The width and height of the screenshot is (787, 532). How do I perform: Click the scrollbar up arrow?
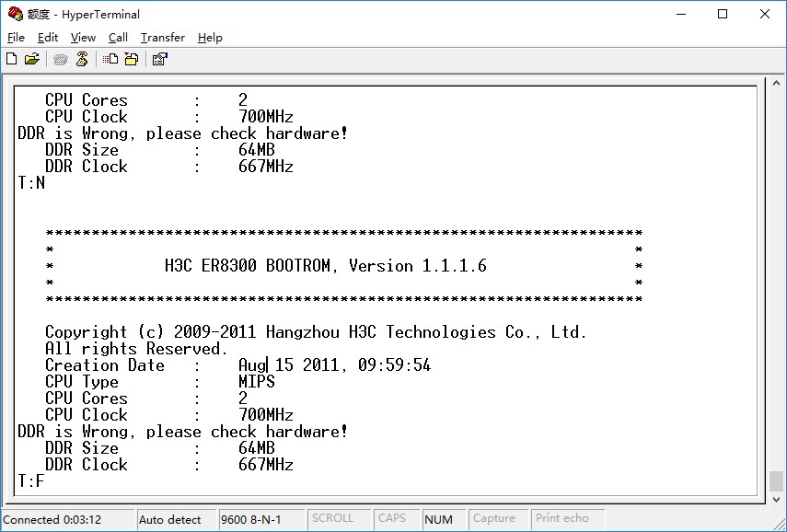(776, 84)
